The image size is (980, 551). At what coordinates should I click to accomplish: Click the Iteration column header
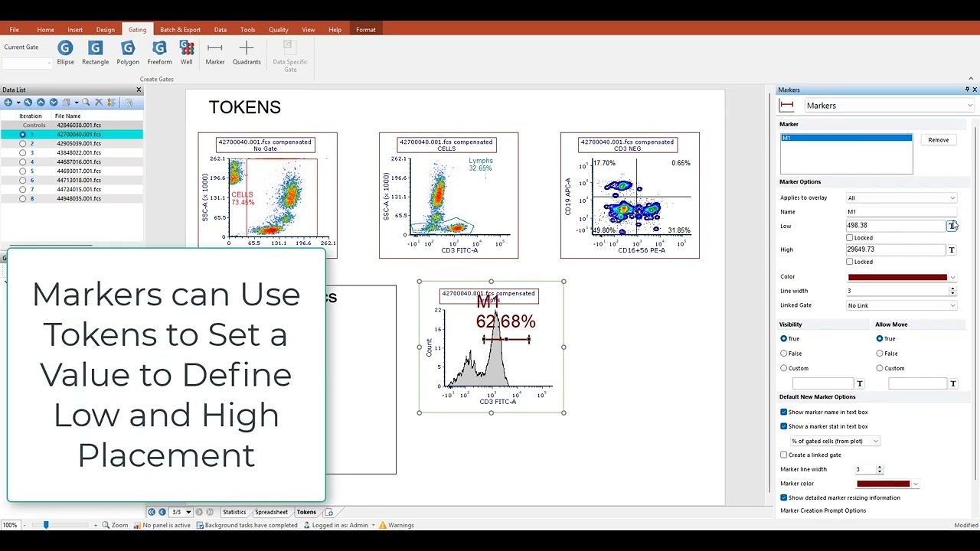click(31, 116)
